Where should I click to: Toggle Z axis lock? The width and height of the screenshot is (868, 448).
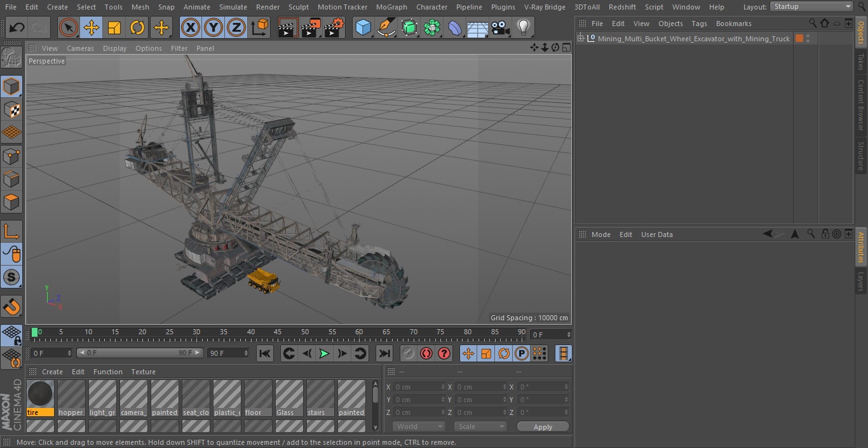point(236,28)
